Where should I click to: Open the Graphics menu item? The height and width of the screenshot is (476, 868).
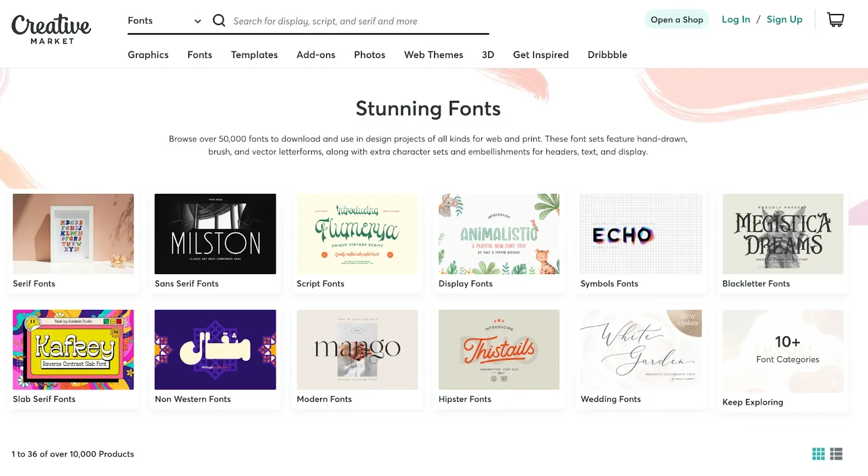pyautogui.click(x=148, y=55)
